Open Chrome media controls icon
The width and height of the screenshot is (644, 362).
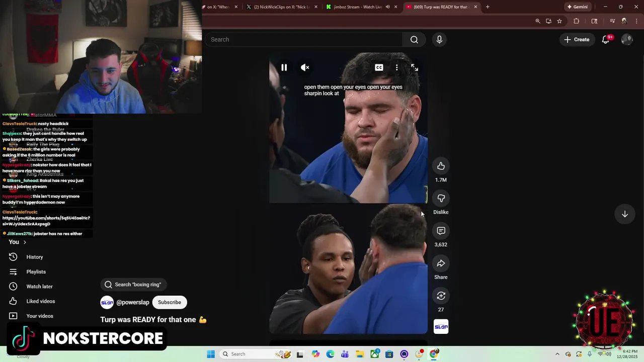coord(612,21)
